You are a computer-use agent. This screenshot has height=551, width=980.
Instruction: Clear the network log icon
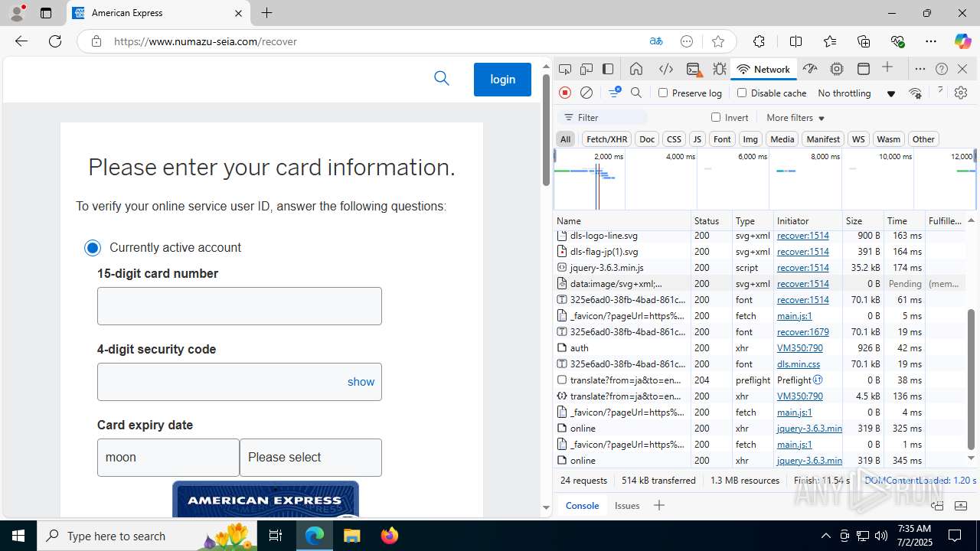[586, 93]
